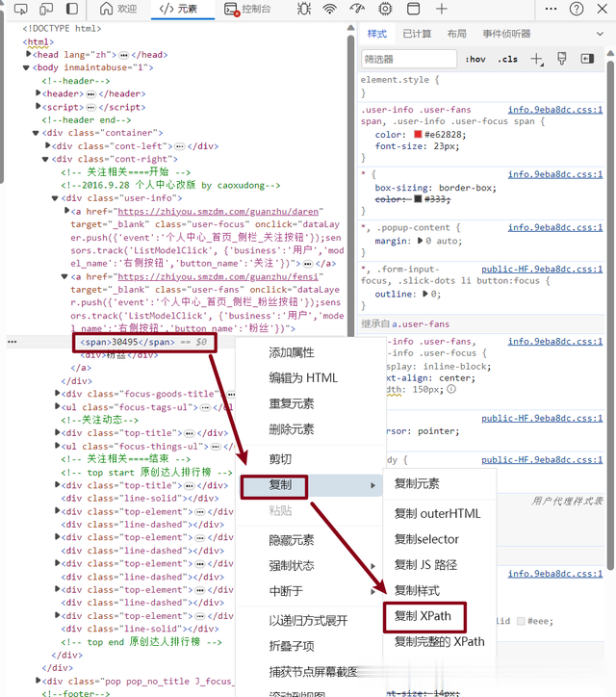Open info.9eba8dc.css:1 link beside .user-fans span rule
Image resolution: width=616 pixels, height=697 pixels.
click(555, 110)
